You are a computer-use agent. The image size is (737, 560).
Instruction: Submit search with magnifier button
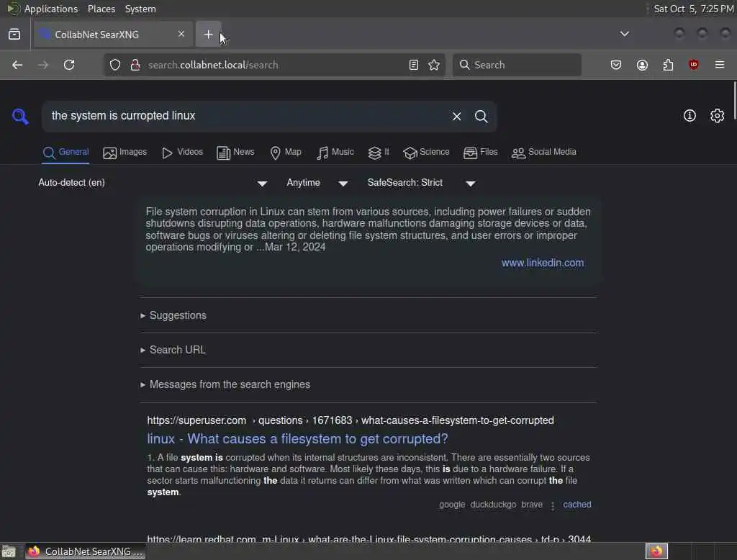tap(481, 116)
